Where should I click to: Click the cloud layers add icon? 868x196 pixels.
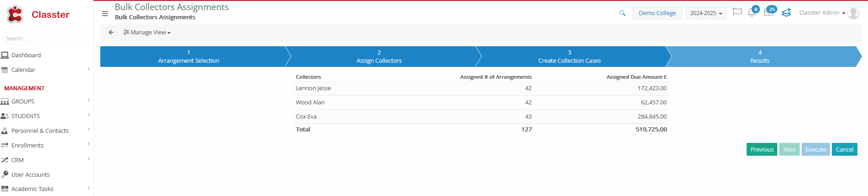786,12
